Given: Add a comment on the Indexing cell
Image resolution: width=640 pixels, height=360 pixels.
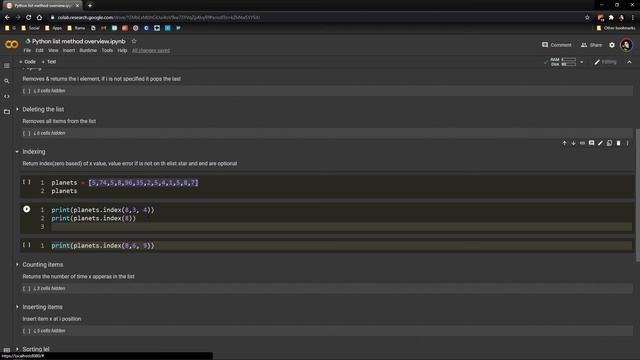Looking at the screenshot, I should click(x=591, y=143).
